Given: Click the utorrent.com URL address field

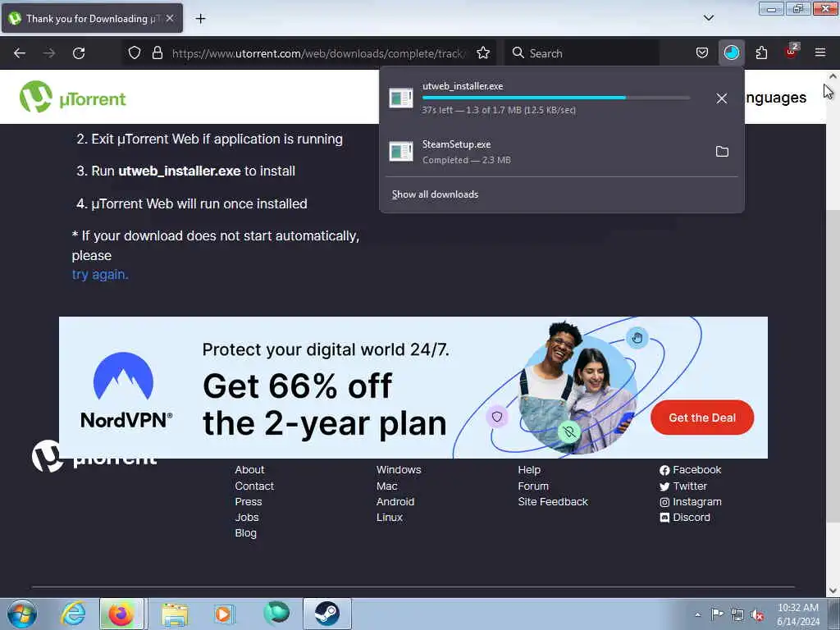Looking at the screenshot, I should tap(319, 53).
